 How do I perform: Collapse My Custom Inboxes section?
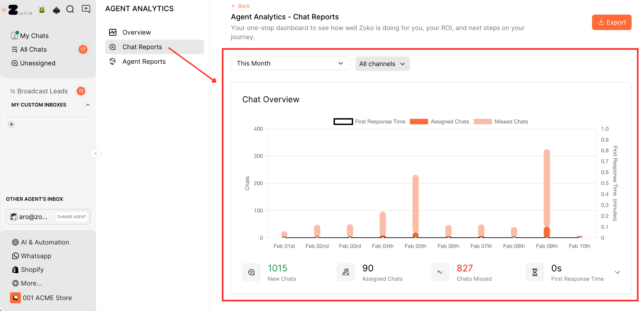pyautogui.click(x=88, y=105)
